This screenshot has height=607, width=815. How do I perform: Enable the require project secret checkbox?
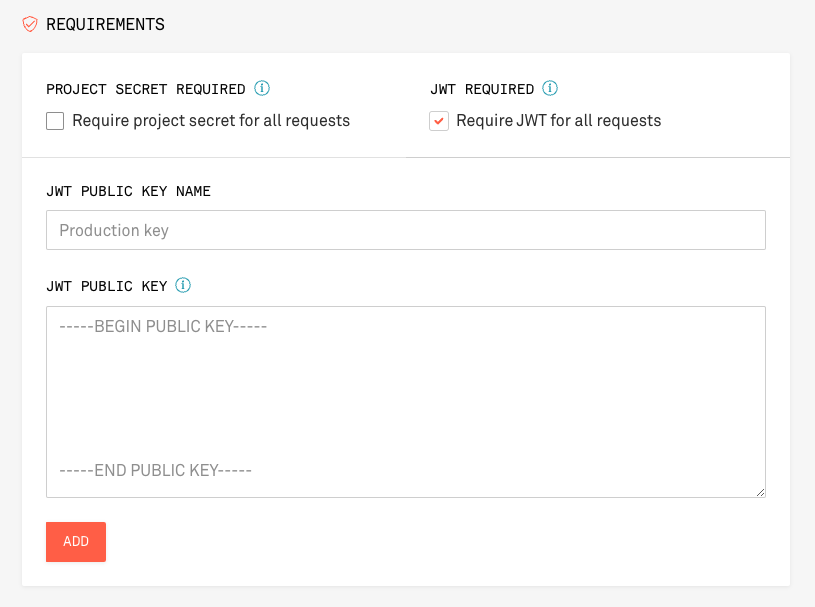coord(55,121)
